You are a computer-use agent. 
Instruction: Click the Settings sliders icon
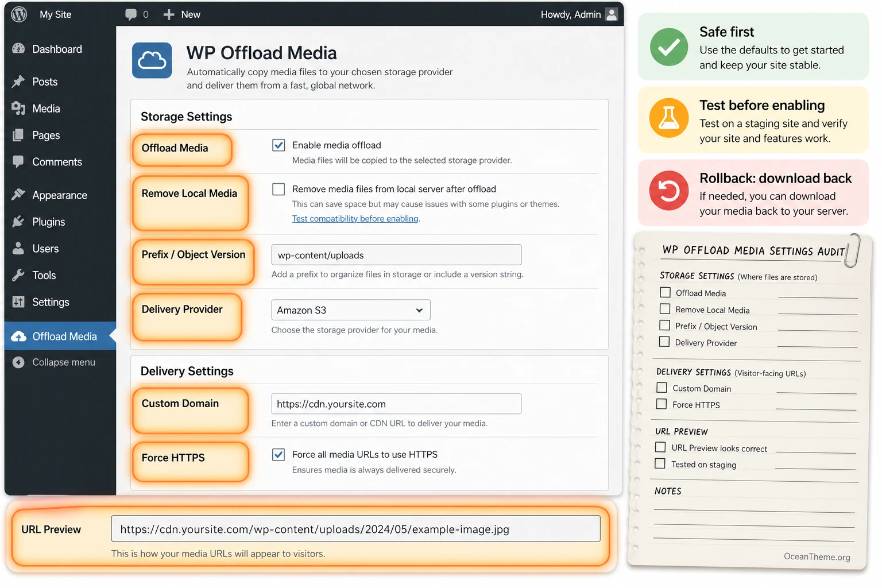coord(18,302)
